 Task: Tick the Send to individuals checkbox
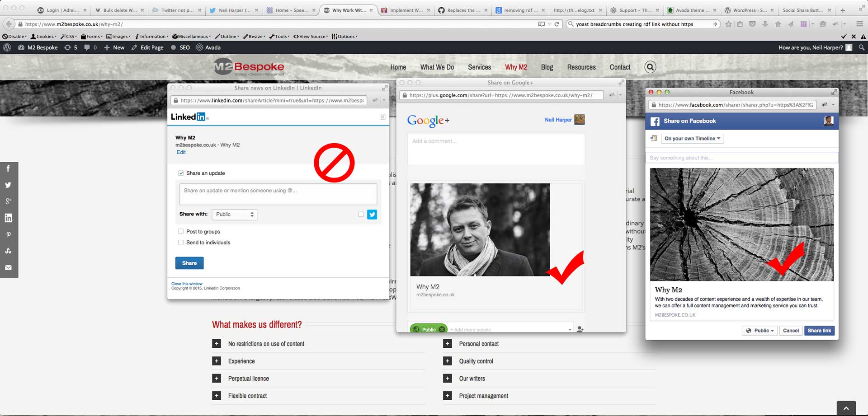181,243
